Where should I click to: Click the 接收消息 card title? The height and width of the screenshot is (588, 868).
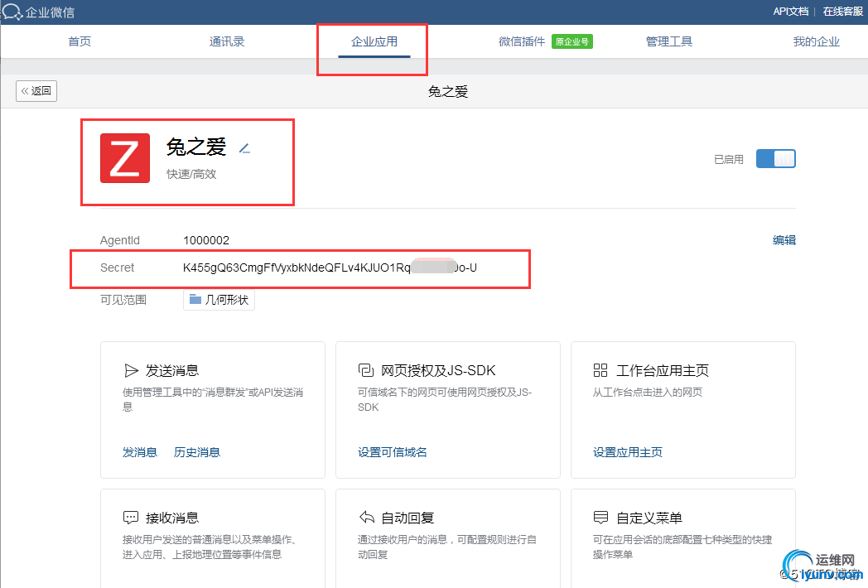[172, 518]
